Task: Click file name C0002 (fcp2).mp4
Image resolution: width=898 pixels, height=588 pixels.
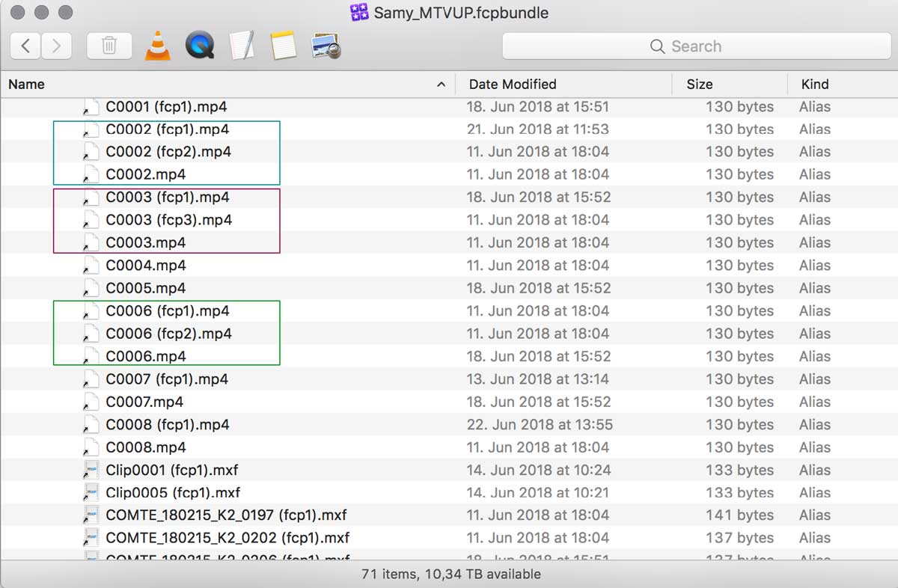Action: click(168, 152)
